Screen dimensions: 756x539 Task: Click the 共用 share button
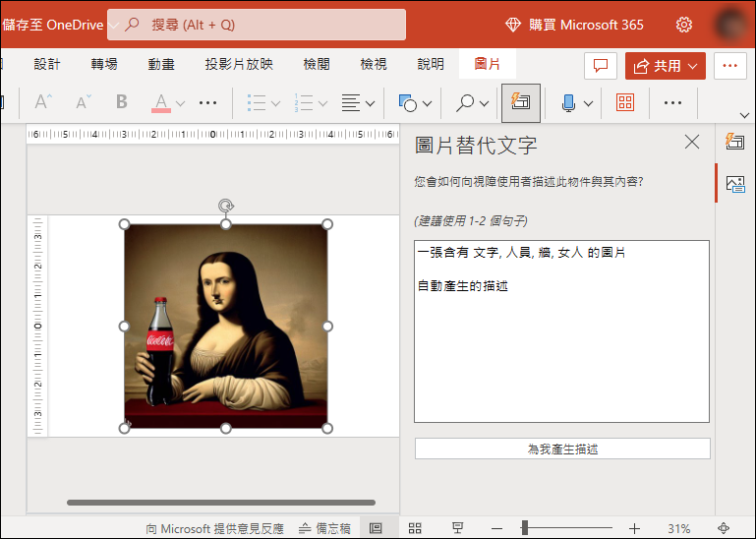[x=666, y=66]
